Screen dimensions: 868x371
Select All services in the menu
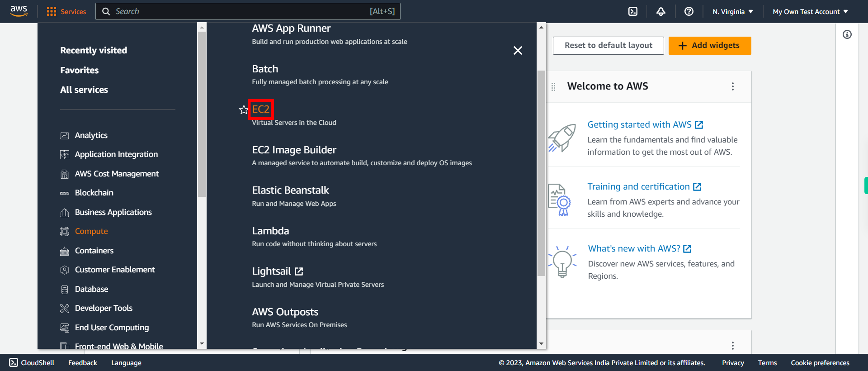[x=84, y=90]
